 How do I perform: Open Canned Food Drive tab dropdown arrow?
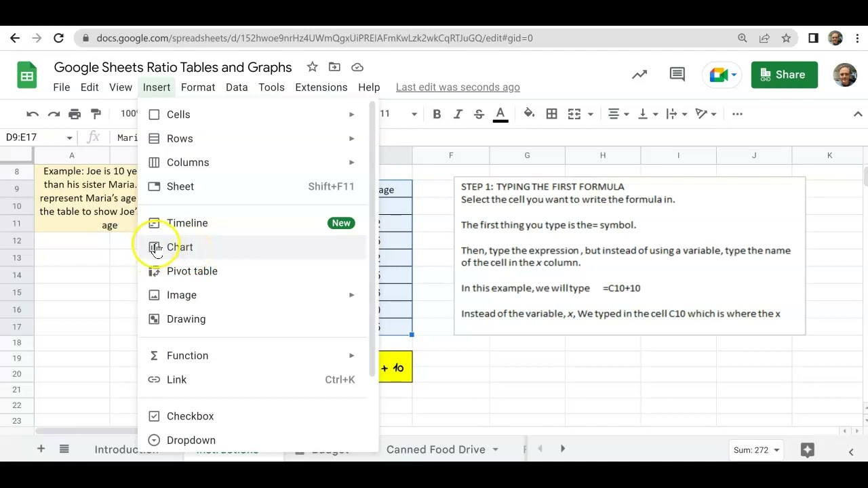point(495,449)
